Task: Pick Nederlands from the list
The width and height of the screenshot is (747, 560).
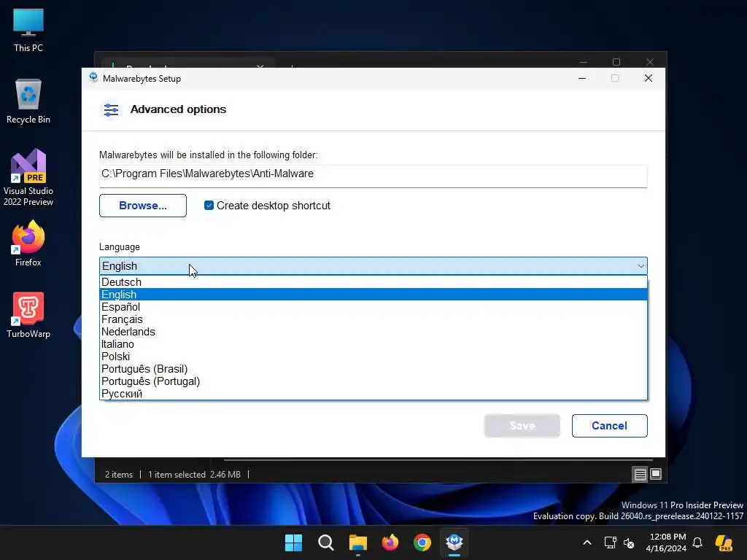Action: [373, 332]
